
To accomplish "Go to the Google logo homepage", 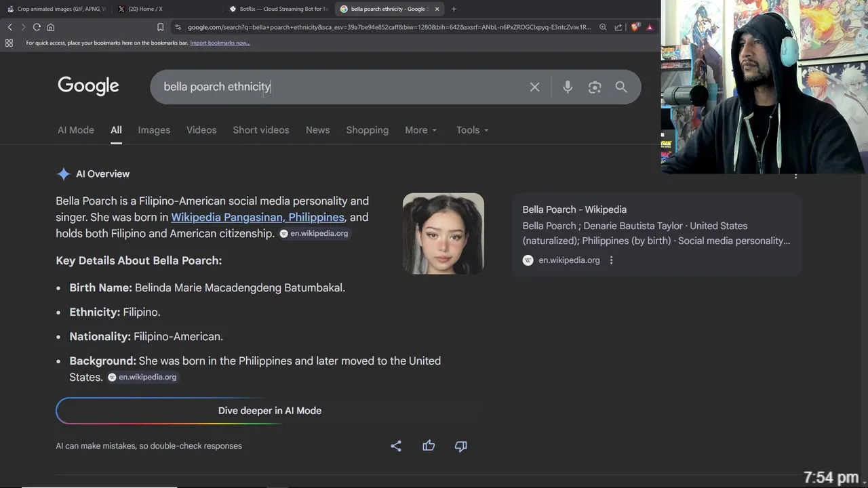I will pyautogui.click(x=88, y=86).
